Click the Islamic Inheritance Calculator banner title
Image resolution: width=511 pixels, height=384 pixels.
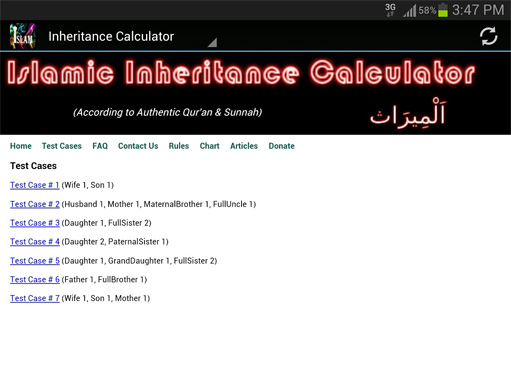coord(241,72)
